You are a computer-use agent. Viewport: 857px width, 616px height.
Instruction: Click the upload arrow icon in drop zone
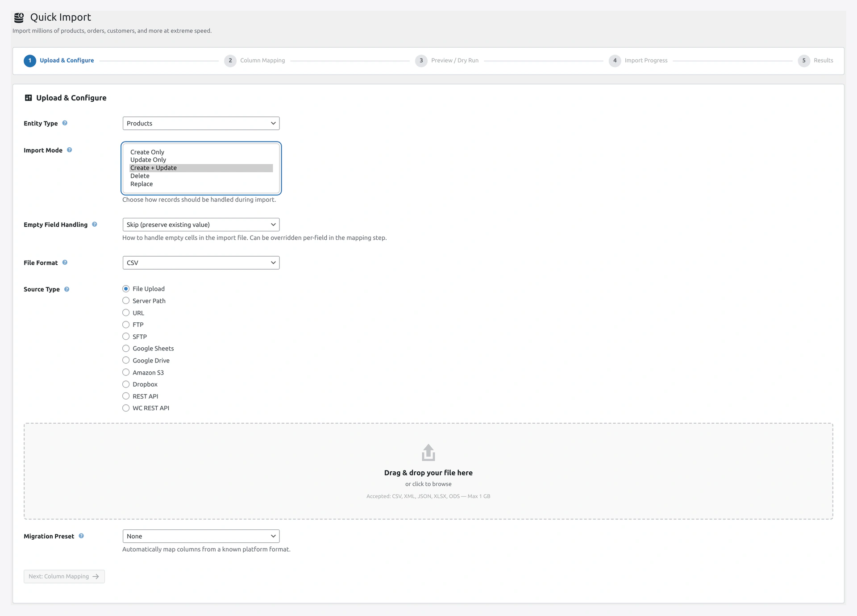coord(428,452)
